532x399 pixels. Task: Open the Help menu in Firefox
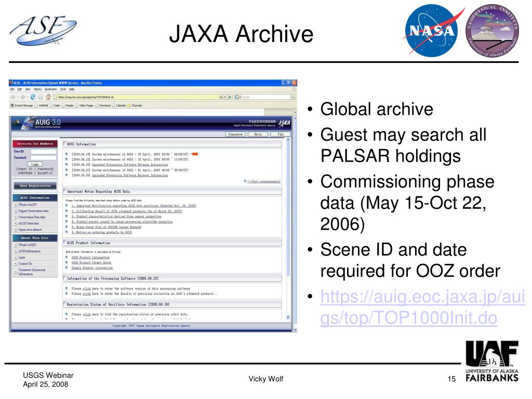(72, 89)
